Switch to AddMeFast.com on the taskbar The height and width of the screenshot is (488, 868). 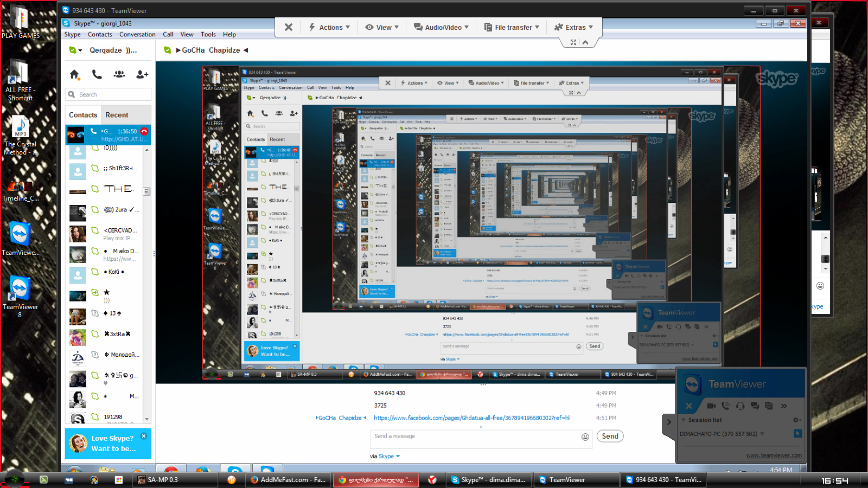click(288, 479)
